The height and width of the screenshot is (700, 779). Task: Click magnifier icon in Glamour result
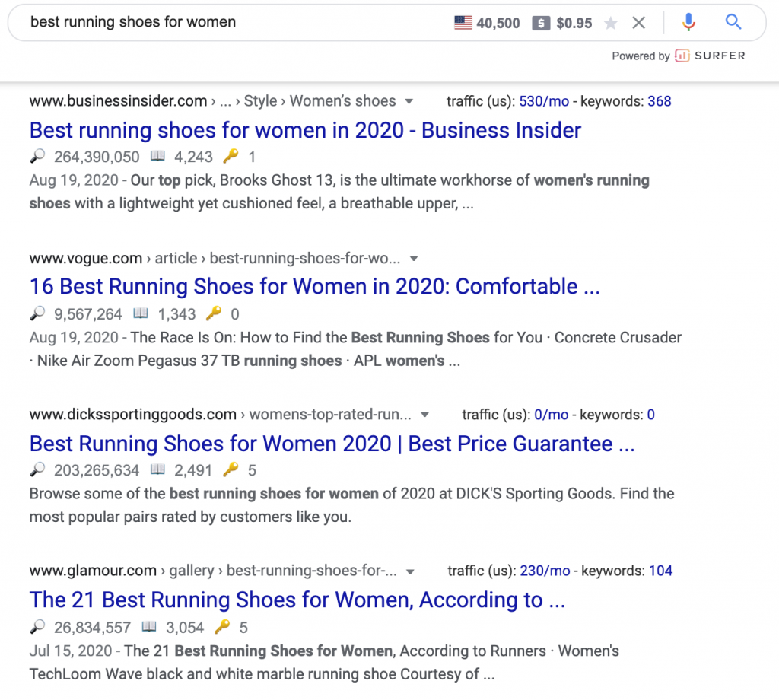37,627
